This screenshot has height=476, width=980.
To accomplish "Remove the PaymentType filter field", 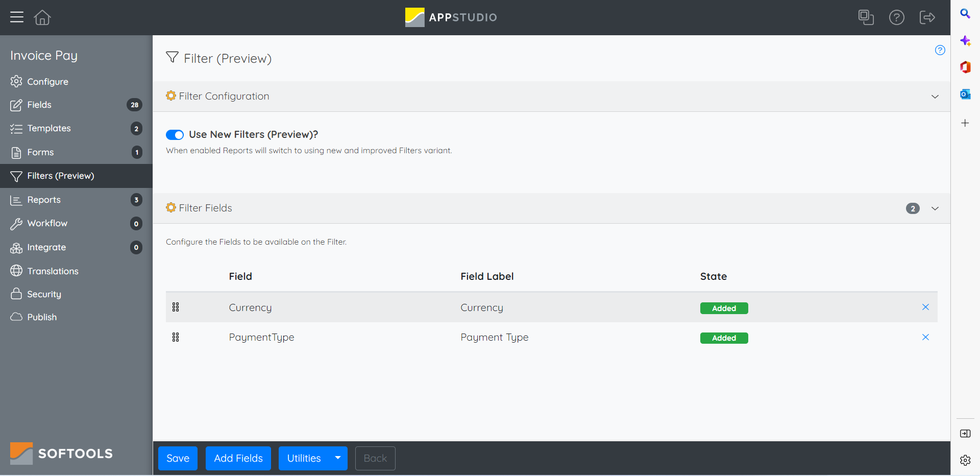I will coord(925,337).
